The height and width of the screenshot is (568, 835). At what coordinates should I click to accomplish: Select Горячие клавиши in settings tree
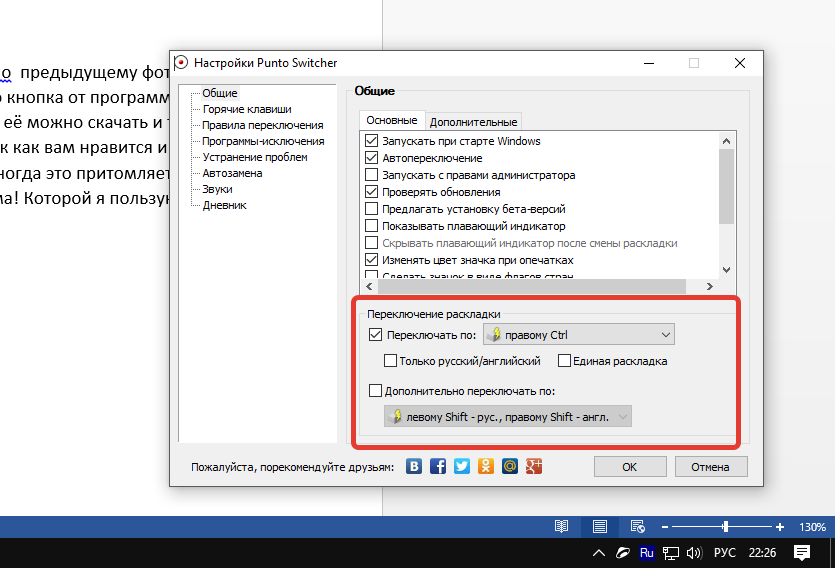coord(247,109)
